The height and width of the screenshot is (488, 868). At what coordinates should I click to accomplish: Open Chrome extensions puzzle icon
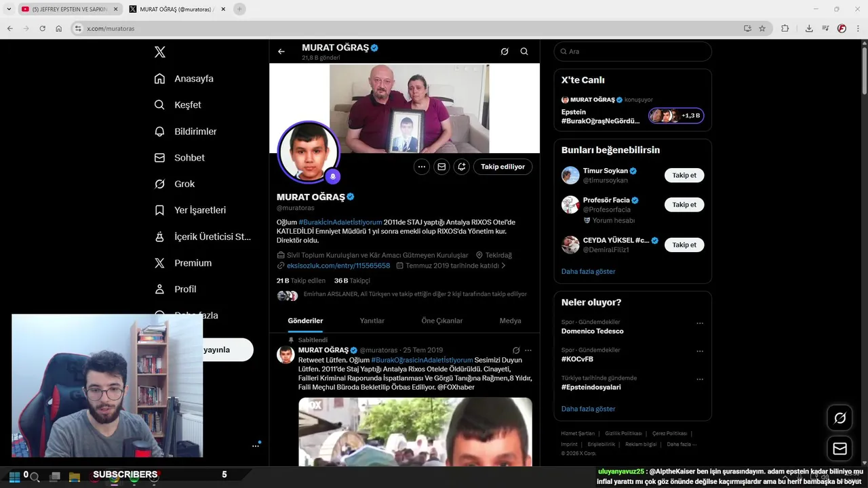click(x=785, y=28)
